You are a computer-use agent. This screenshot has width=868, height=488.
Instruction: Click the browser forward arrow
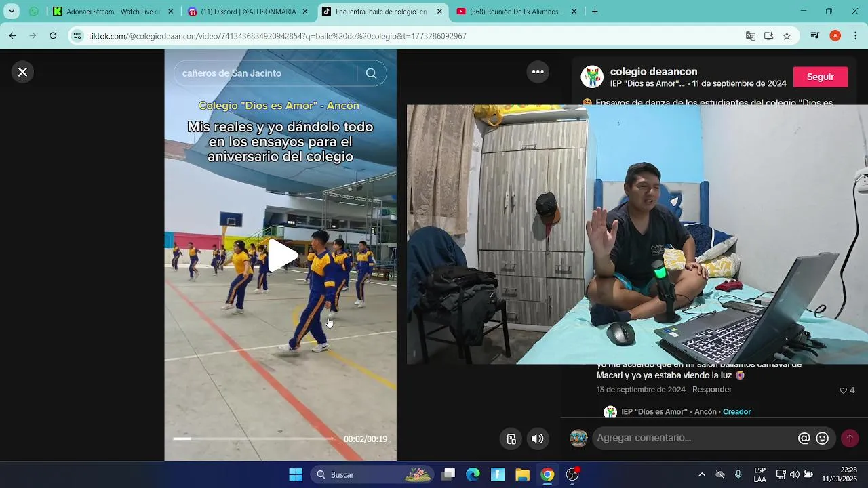pyautogui.click(x=33, y=35)
